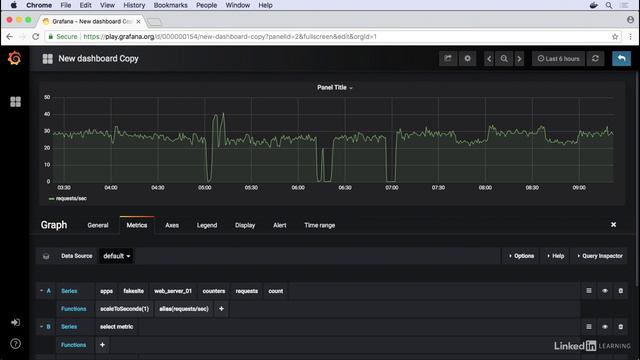Bookmark the page with the star icon
The image size is (640, 360).
[615, 36]
